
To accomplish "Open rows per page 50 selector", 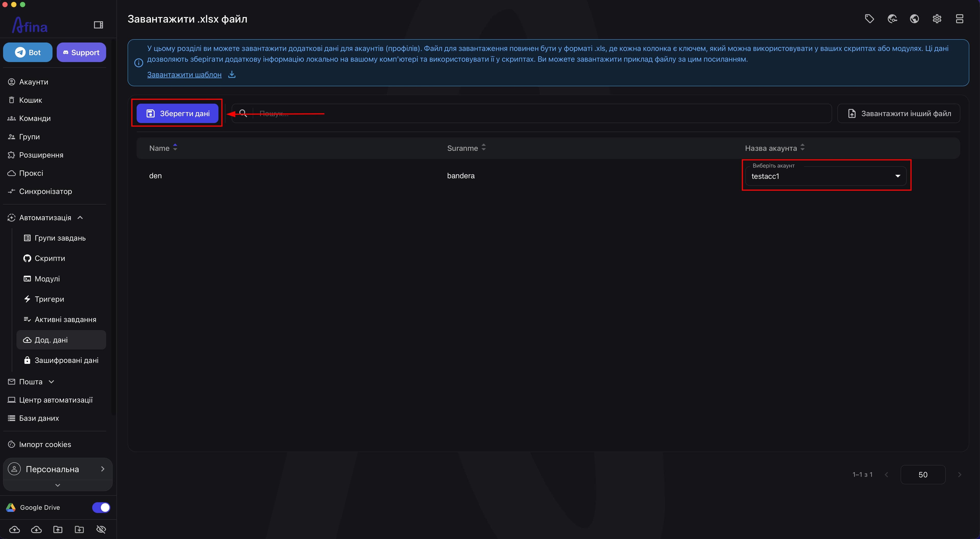I will click(923, 474).
